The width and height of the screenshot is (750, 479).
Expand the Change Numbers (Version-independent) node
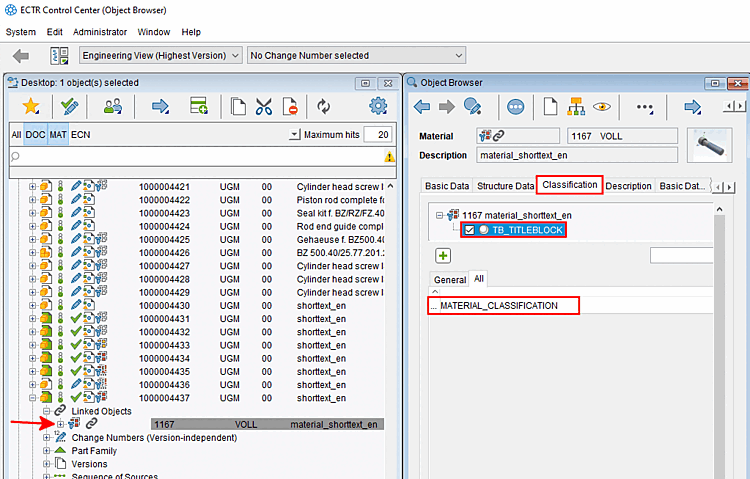[x=46, y=437]
